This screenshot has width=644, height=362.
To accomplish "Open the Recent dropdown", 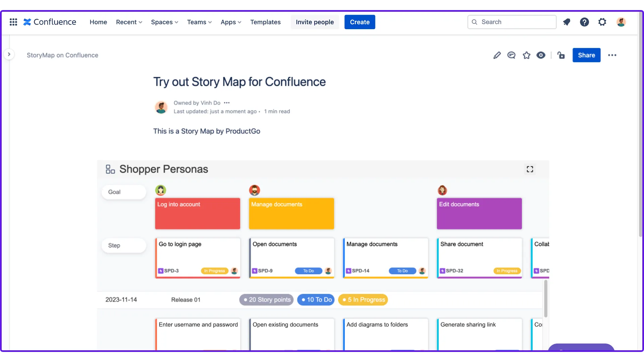I will click(x=129, y=22).
